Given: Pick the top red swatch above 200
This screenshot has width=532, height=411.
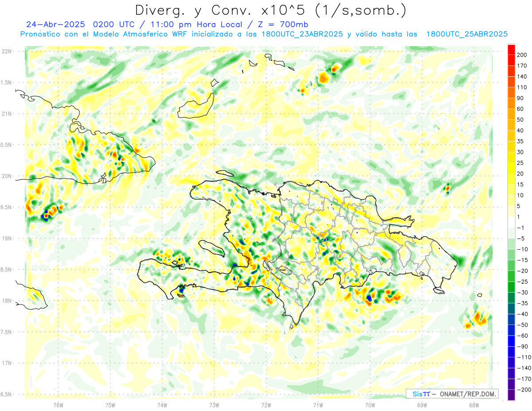Looking at the screenshot, I should [511, 50].
